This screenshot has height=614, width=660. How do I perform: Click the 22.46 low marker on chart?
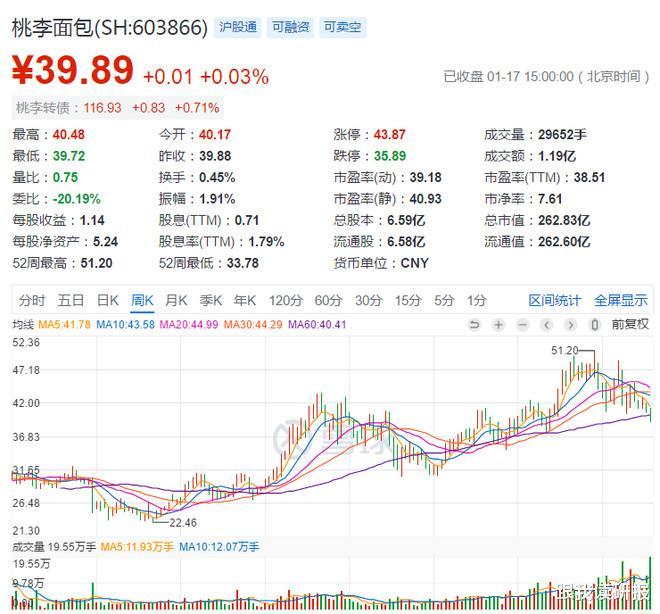point(183,523)
